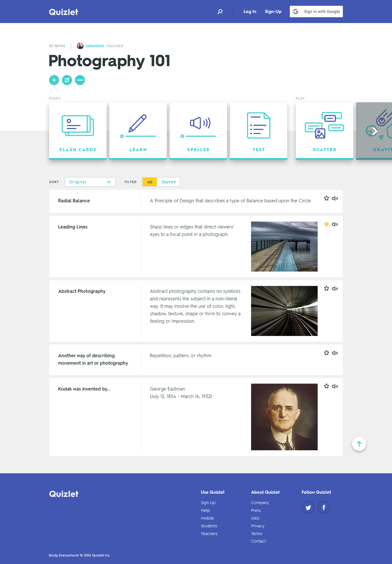The image size is (392, 564).
Task: Show more play modes with right chevron
Action: [x=375, y=131]
